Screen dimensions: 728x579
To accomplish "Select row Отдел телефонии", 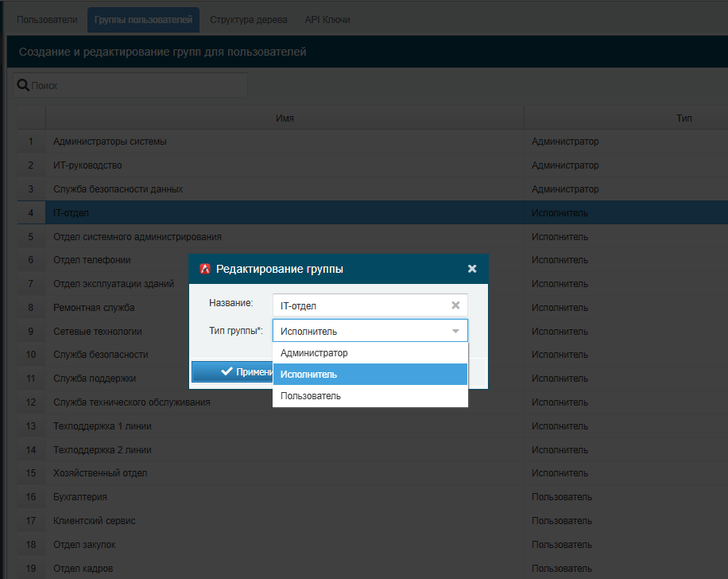I will (373, 260).
